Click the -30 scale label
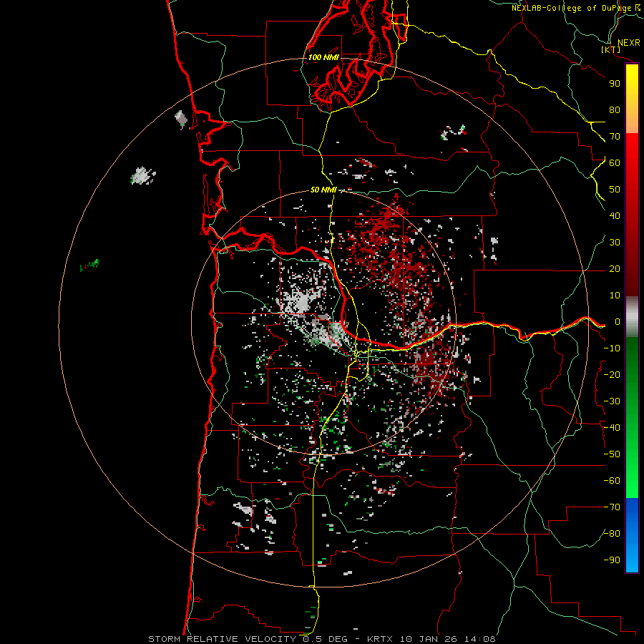Viewport: 644px width, 644px height. 612,401
